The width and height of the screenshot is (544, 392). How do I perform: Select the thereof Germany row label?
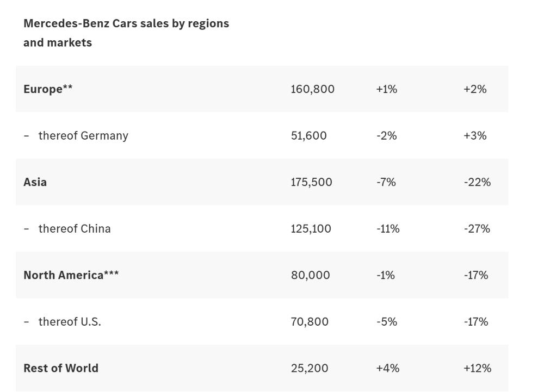[x=83, y=135]
